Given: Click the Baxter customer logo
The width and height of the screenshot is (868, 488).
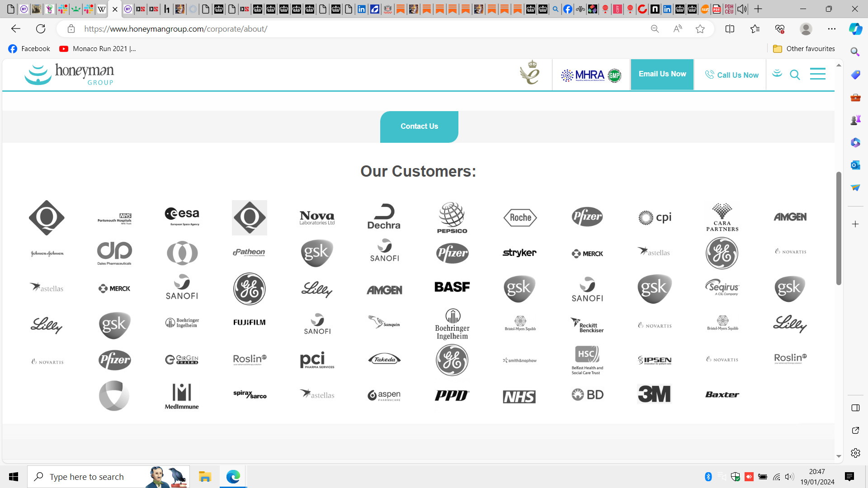Looking at the screenshot, I should 722,394.
